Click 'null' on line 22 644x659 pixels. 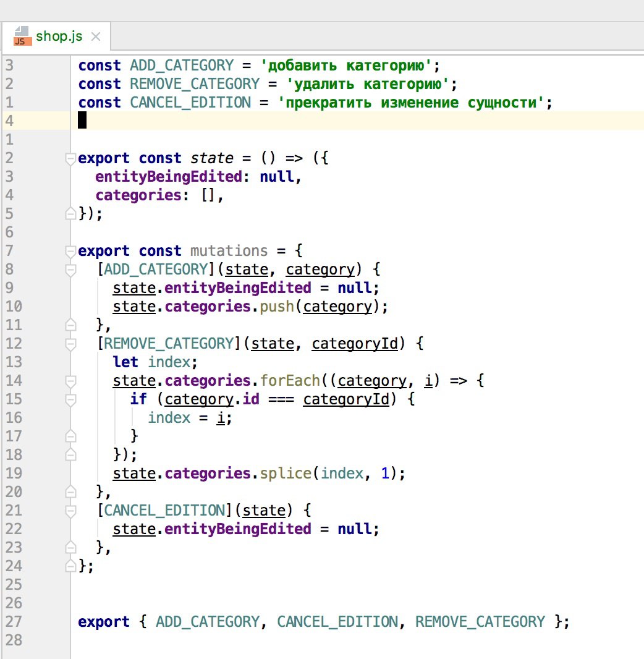coord(355,529)
